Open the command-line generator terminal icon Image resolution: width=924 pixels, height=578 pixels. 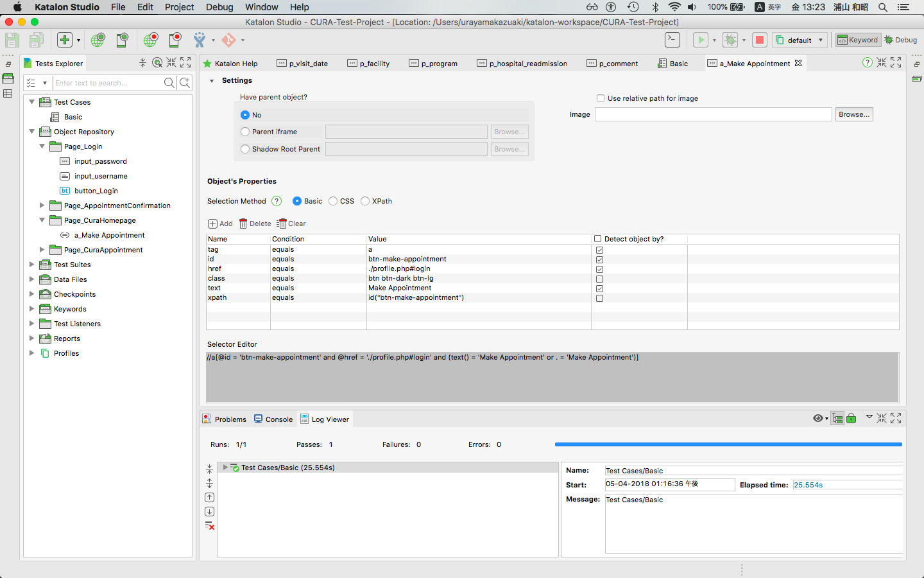[672, 40]
